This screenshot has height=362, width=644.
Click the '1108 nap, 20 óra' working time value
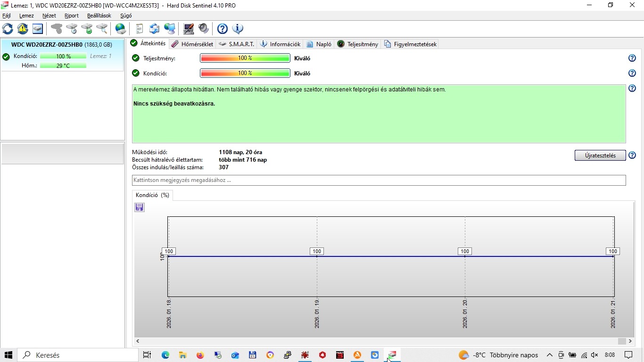(x=240, y=152)
